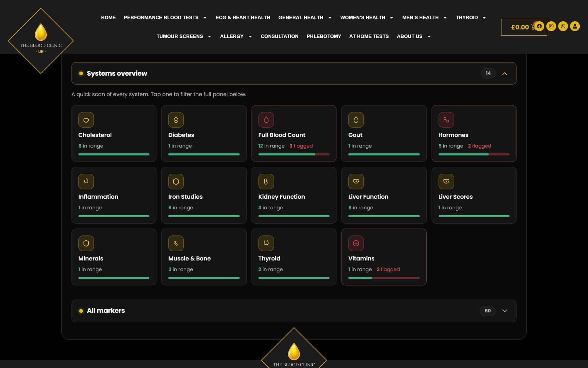Click the red Vitamins plus icon
The width and height of the screenshot is (588, 368).
356,243
